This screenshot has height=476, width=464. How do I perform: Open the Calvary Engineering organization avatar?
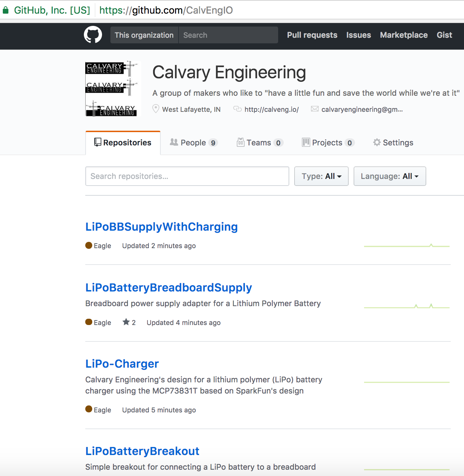pyautogui.click(x=113, y=89)
